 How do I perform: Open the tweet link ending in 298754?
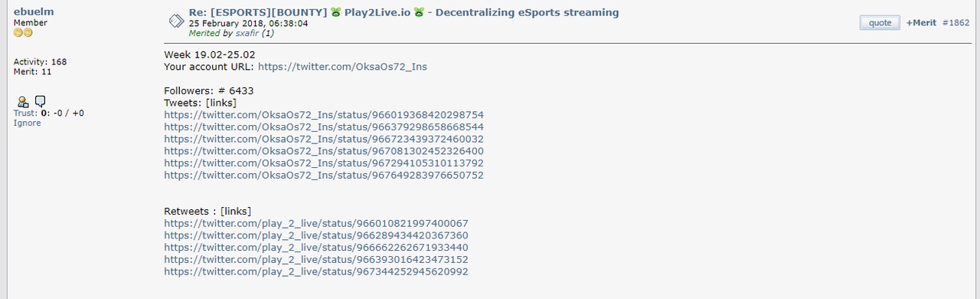click(x=324, y=115)
